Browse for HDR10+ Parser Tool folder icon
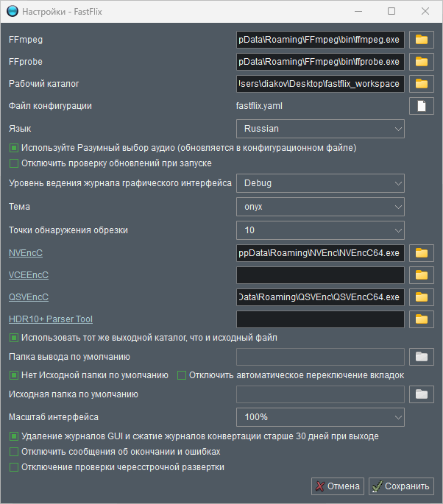This screenshot has height=504, width=443. point(422,319)
